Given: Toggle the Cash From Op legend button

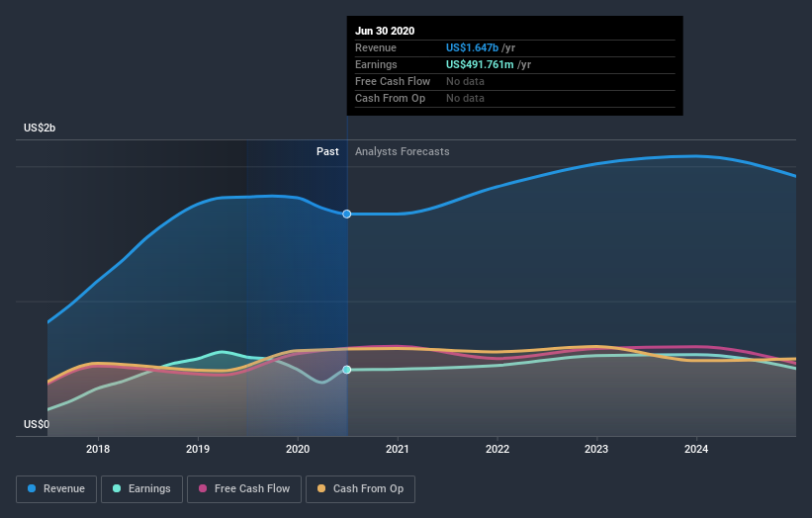Looking at the screenshot, I should coord(360,489).
